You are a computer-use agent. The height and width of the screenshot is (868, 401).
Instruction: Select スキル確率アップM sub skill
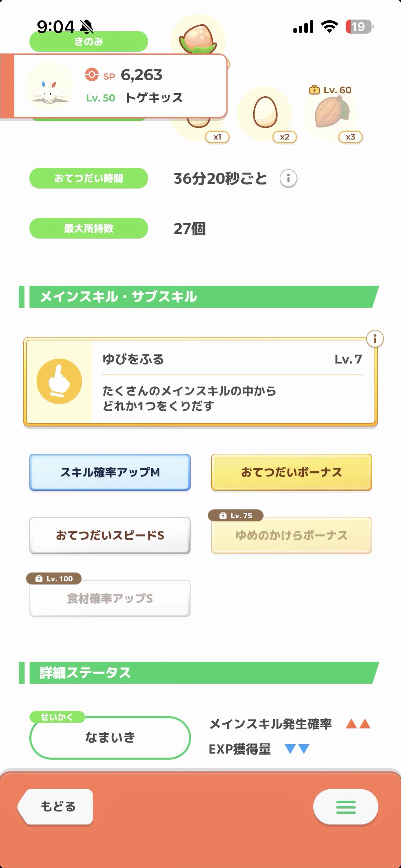click(x=110, y=472)
